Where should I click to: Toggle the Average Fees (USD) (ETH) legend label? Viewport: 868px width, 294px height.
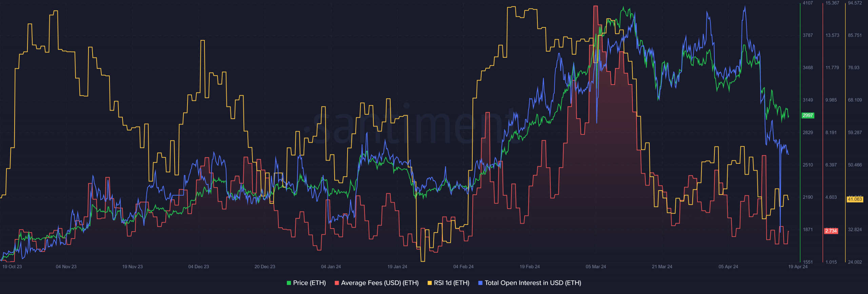pyautogui.click(x=380, y=283)
